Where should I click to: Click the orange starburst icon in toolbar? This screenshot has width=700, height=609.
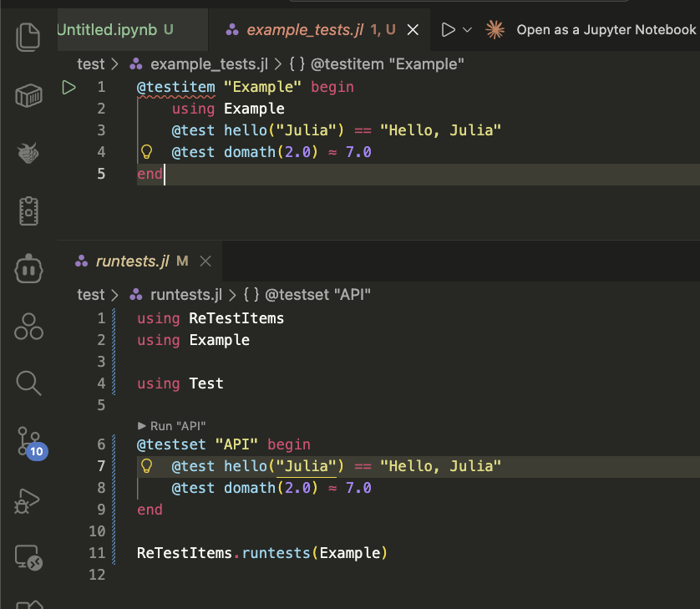pos(495,30)
